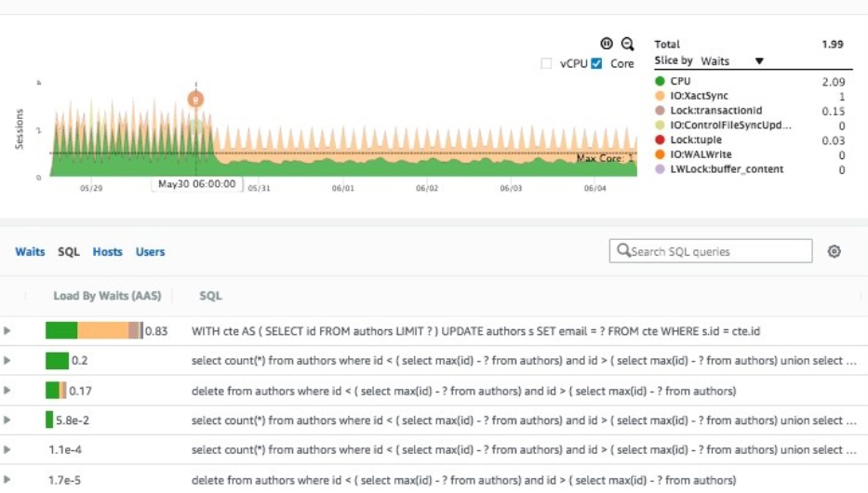868x493 pixels.
Task: Click the Total 1.99 value
Action: [833, 45]
